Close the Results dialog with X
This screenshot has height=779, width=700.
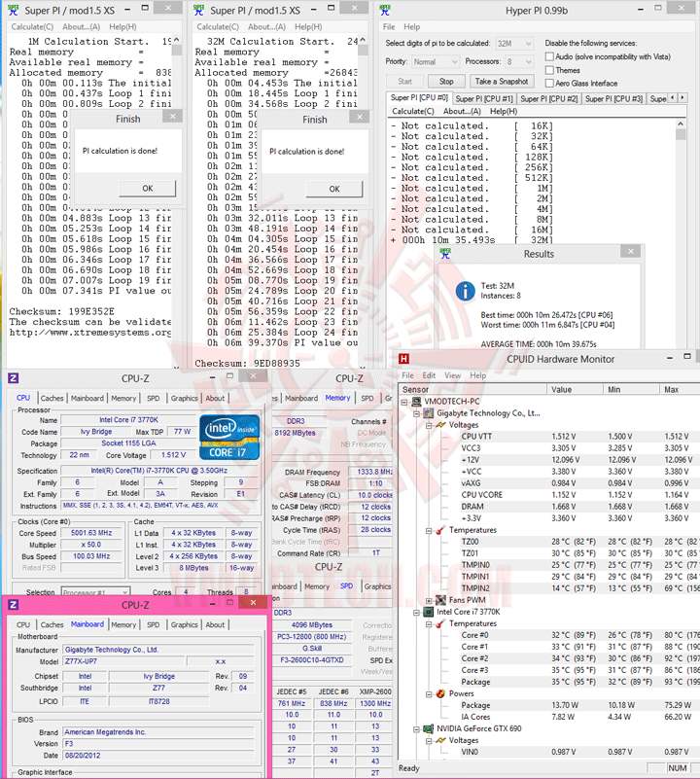tap(631, 251)
